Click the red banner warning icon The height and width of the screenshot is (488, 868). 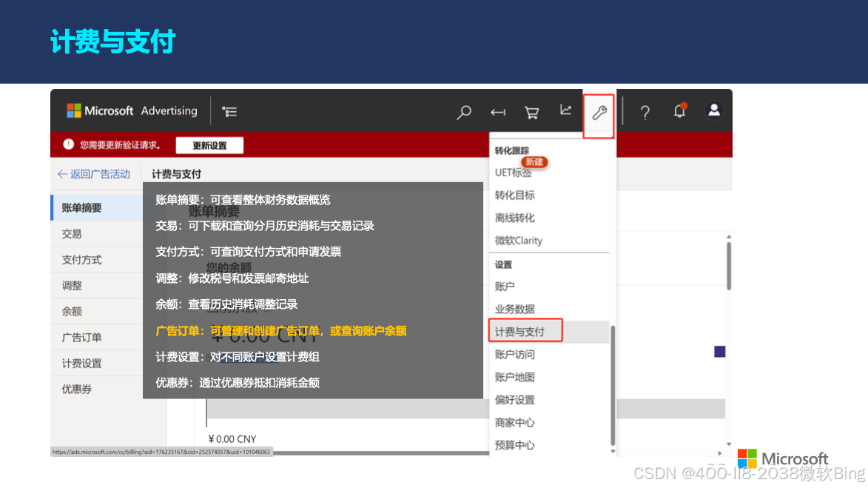click(69, 144)
